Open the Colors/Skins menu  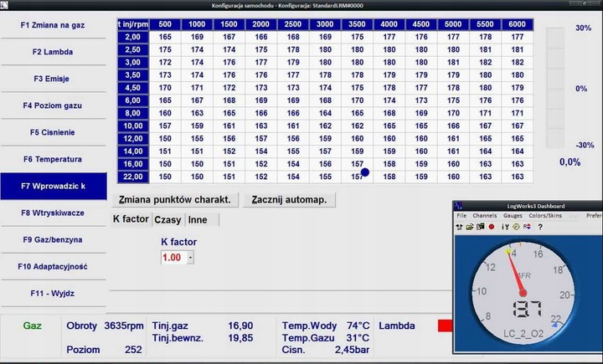[x=545, y=216]
